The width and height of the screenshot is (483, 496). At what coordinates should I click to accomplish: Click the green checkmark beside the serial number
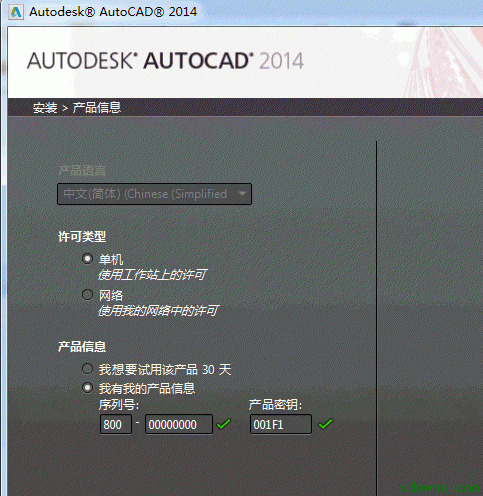(224, 424)
